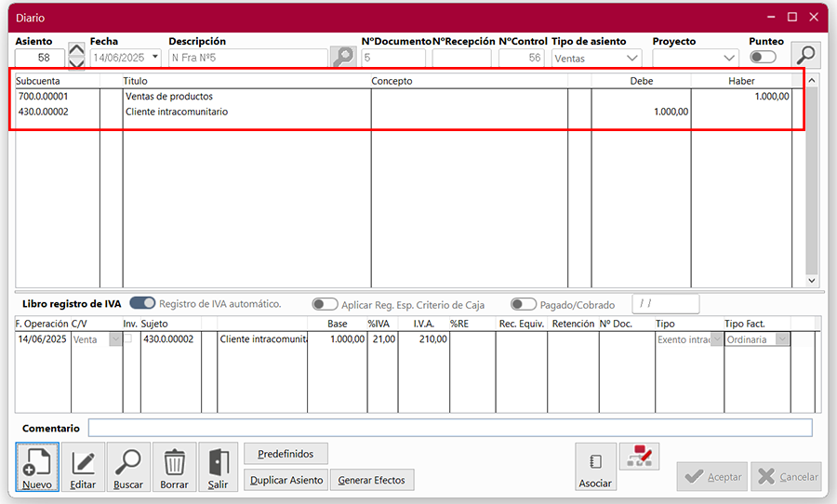Image resolution: width=837 pixels, height=504 pixels.
Task: Open Buscar magnifier at bottom toolbar
Action: (x=128, y=467)
